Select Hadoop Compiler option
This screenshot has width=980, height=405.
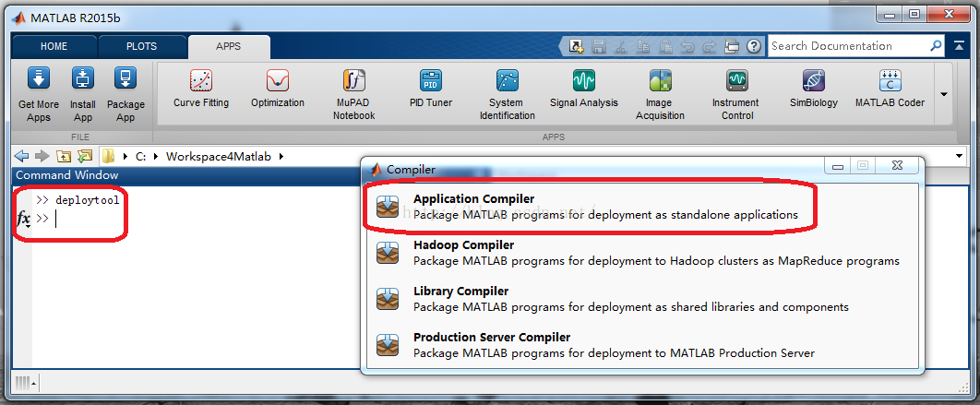[642, 253]
